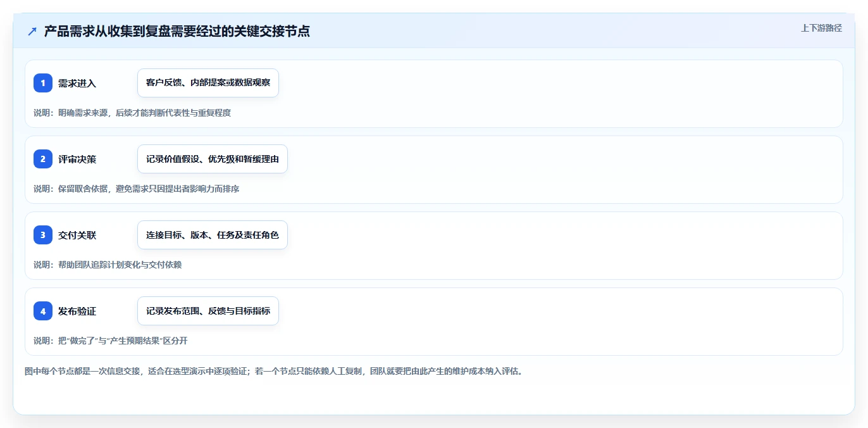This screenshot has height=428, width=868.
Task: Click the 评审决策 step label
Action: point(77,160)
